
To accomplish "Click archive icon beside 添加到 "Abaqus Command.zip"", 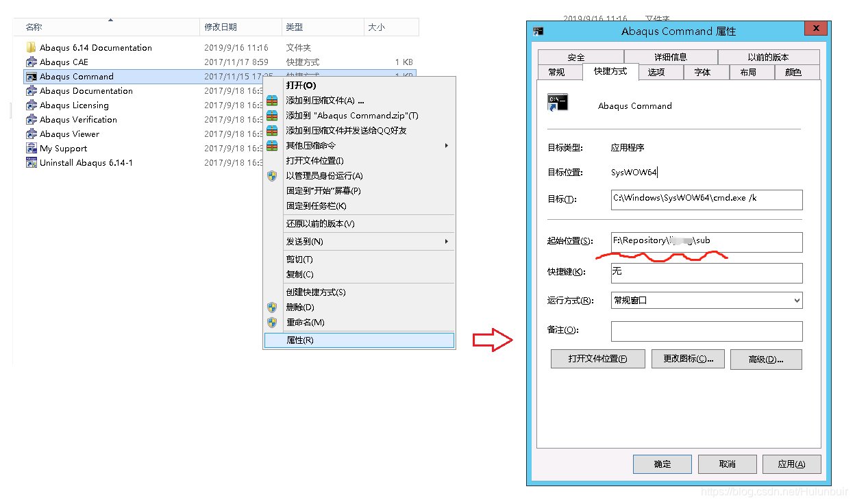I will (x=272, y=115).
